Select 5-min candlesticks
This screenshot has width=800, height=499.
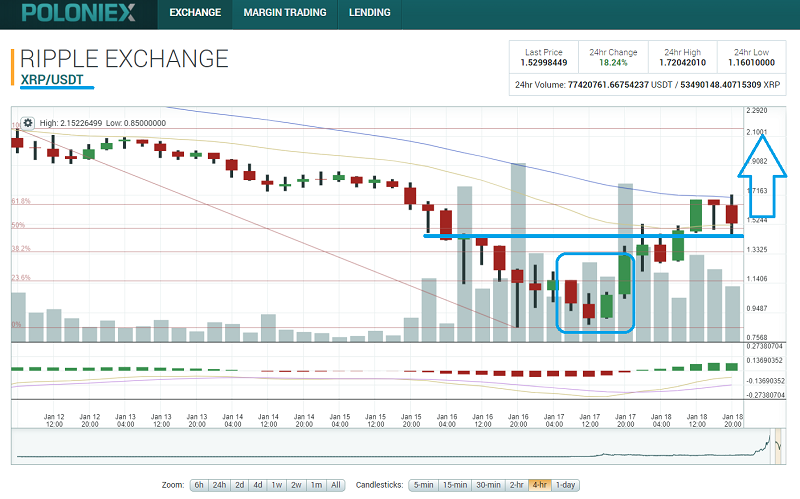pyautogui.click(x=423, y=485)
